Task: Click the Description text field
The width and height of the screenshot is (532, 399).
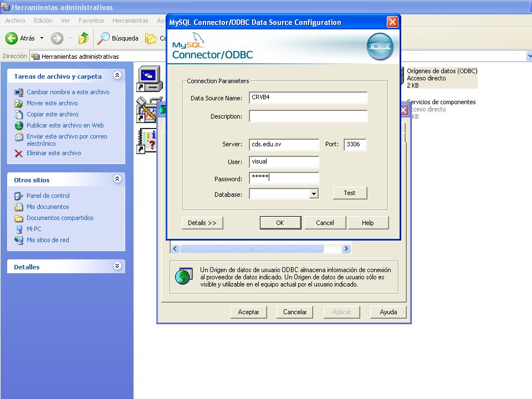Action: [x=308, y=116]
